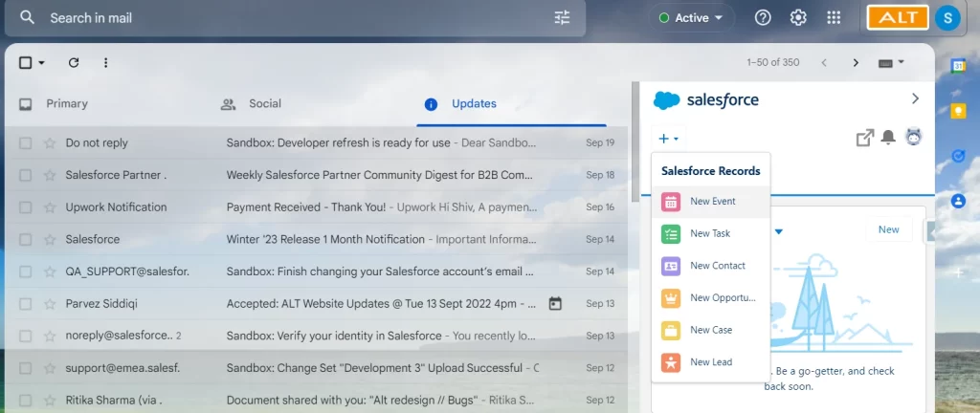Open Google Contacts side panel icon
Screen dimensions: 980x413
click(958, 201)
